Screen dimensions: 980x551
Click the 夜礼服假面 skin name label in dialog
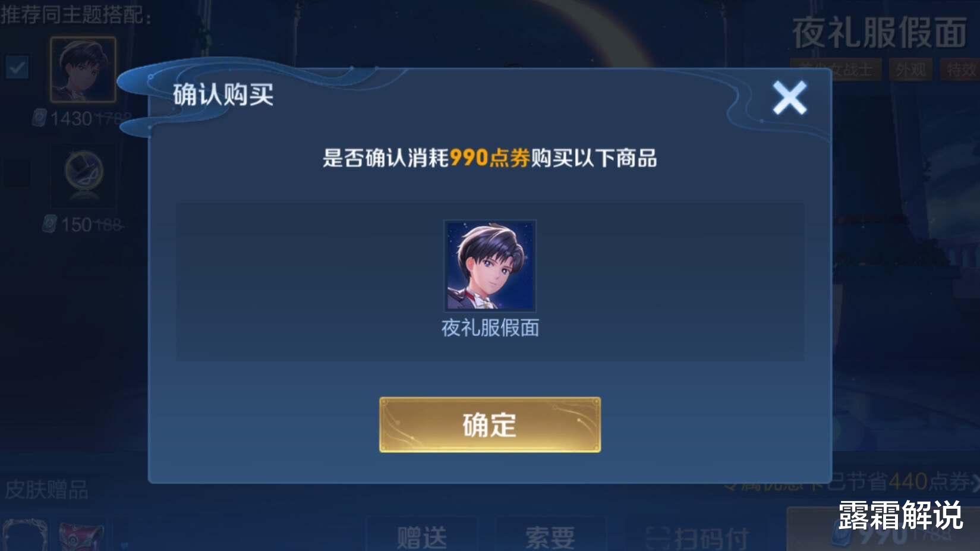[490, 328]
